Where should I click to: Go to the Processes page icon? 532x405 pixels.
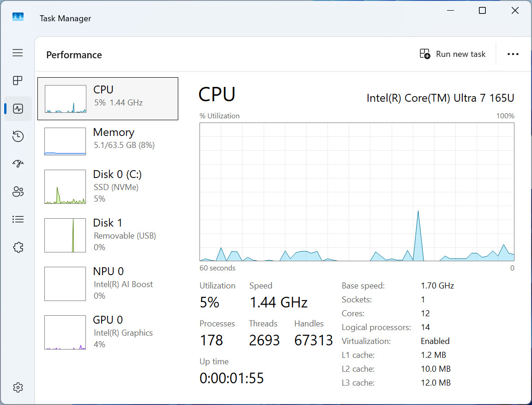pyautogui.click(x=18, y=80)
